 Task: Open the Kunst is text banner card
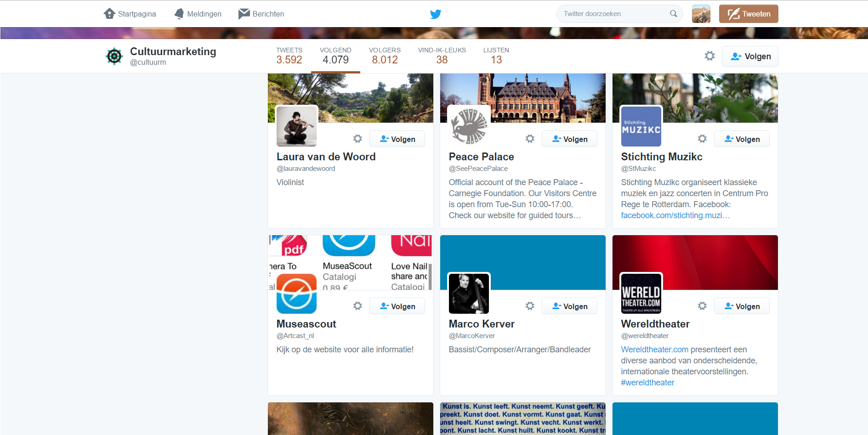tap(522, 418)
